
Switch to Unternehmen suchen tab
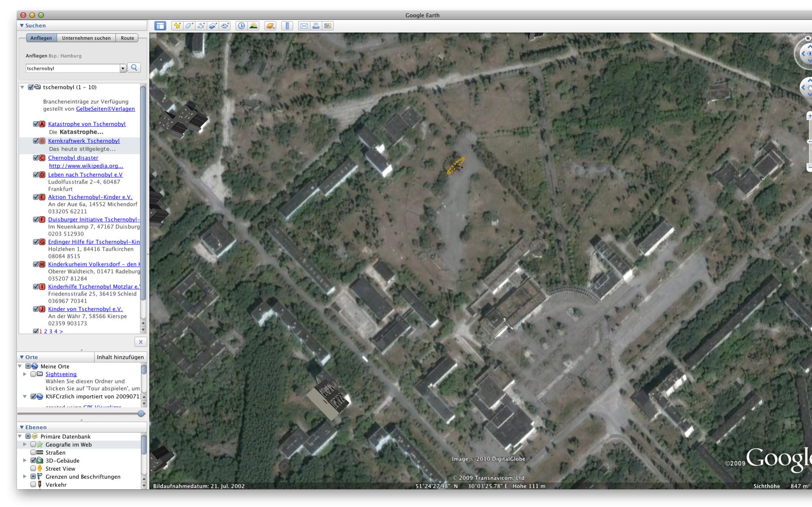coord(86,38)
